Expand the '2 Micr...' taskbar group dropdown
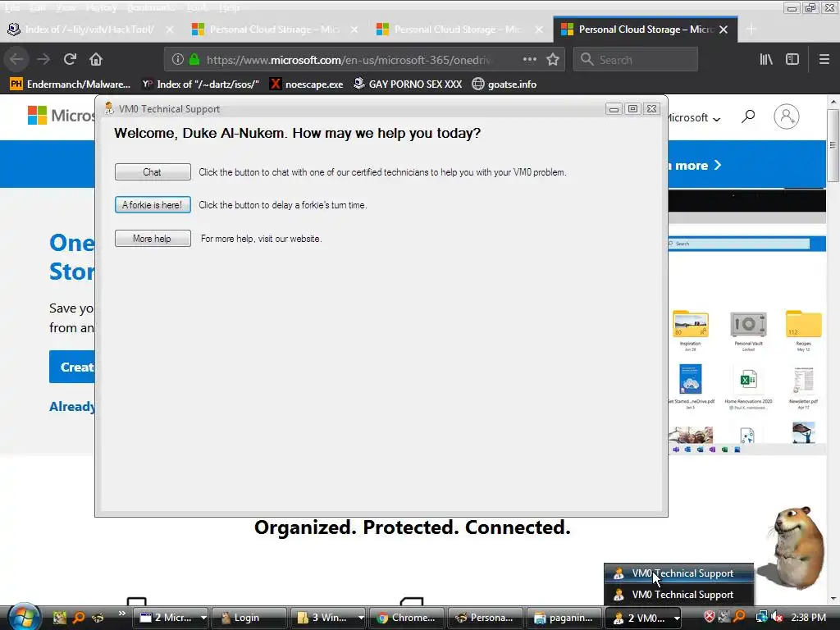Viewport: 840px width, 630px height. [203, 618]
